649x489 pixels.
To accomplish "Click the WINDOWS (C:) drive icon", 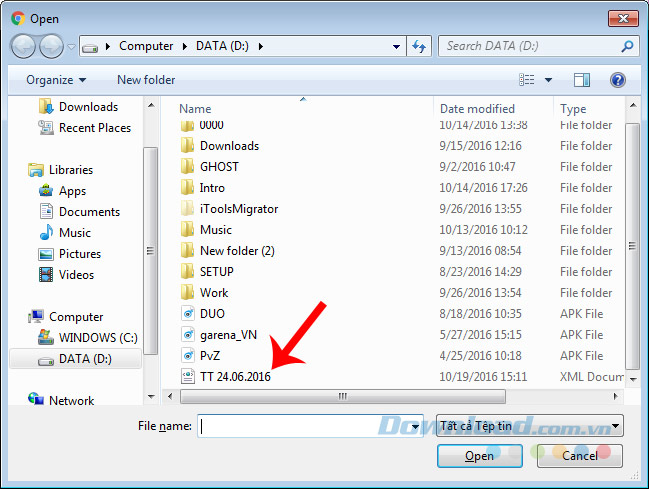I will click(x=46, y=337).
